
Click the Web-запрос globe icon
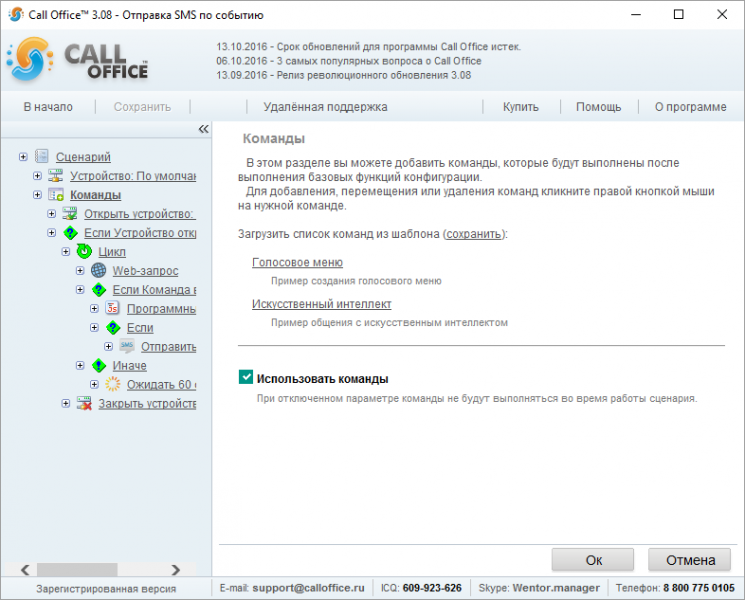pos(98,270)
